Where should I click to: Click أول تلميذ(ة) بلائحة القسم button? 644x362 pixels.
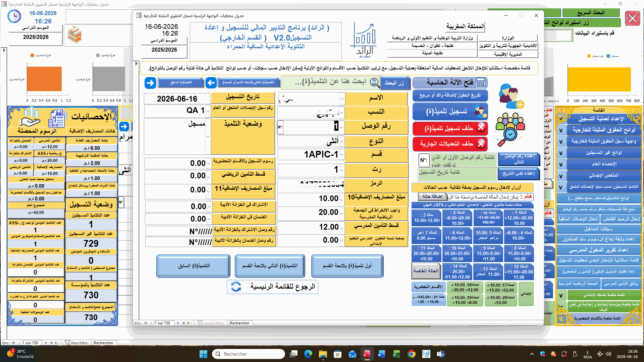347,266
